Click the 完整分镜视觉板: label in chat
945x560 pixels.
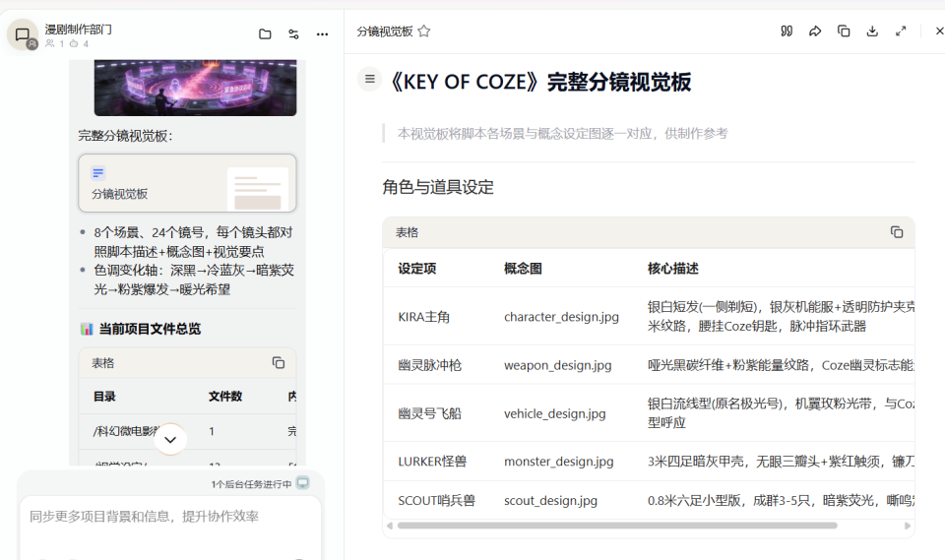[125, 136]
